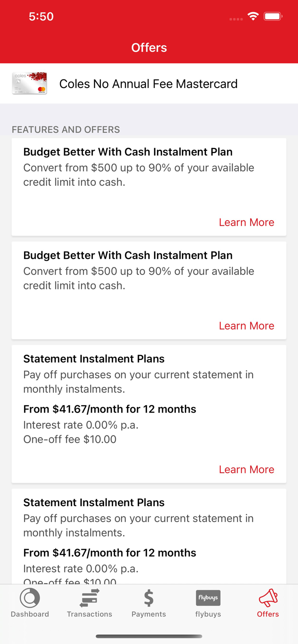Open Learn More for first Cash Instalment Plan

pos(246,222)
